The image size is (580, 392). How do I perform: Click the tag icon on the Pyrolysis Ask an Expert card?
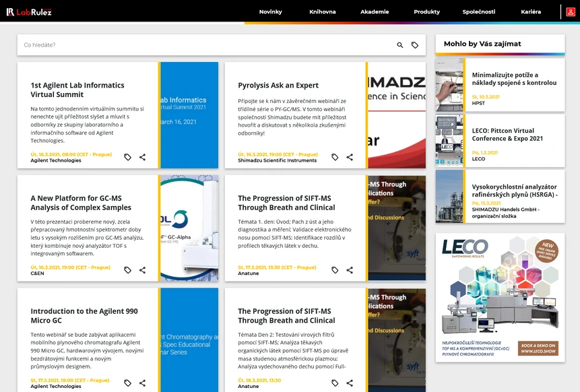coord(335,157)
